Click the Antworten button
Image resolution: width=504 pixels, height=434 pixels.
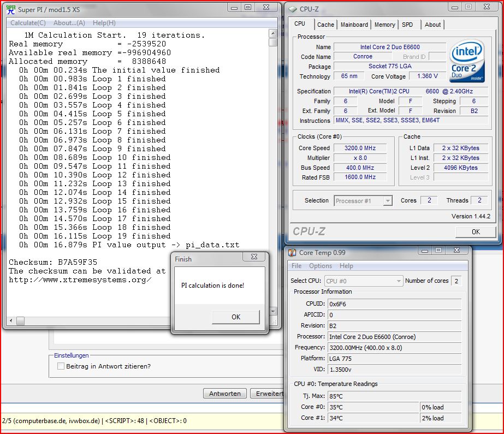224,394
